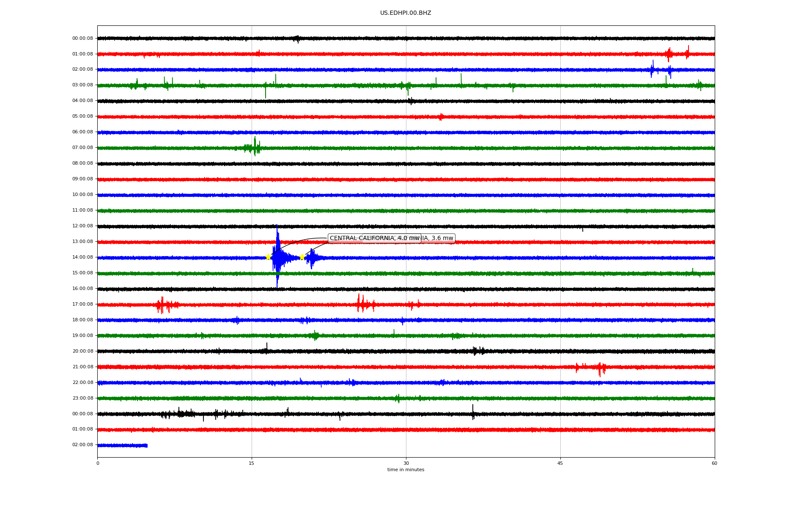Click the 45 tick on the x-axis

pyautogui.click(x=560, y=463)
